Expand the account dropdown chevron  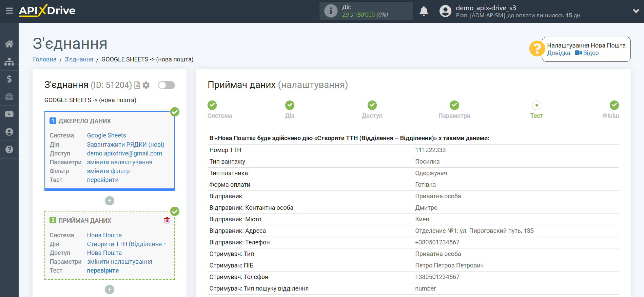click(x=636, y=11)
